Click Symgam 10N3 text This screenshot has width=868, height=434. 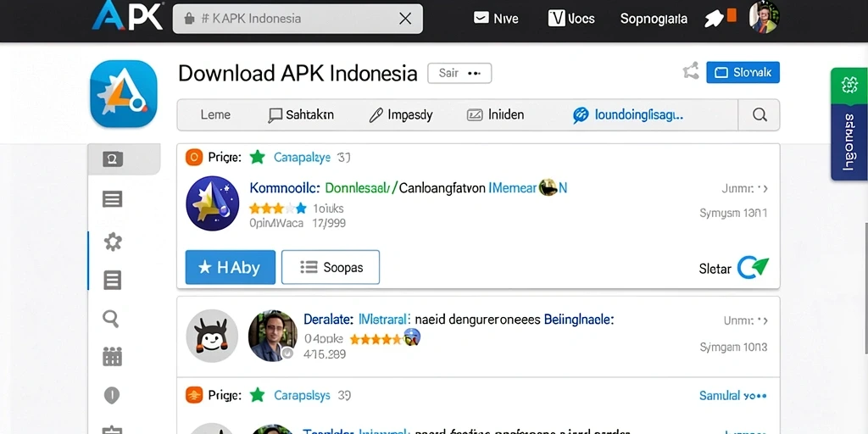[x=733, y=347]
